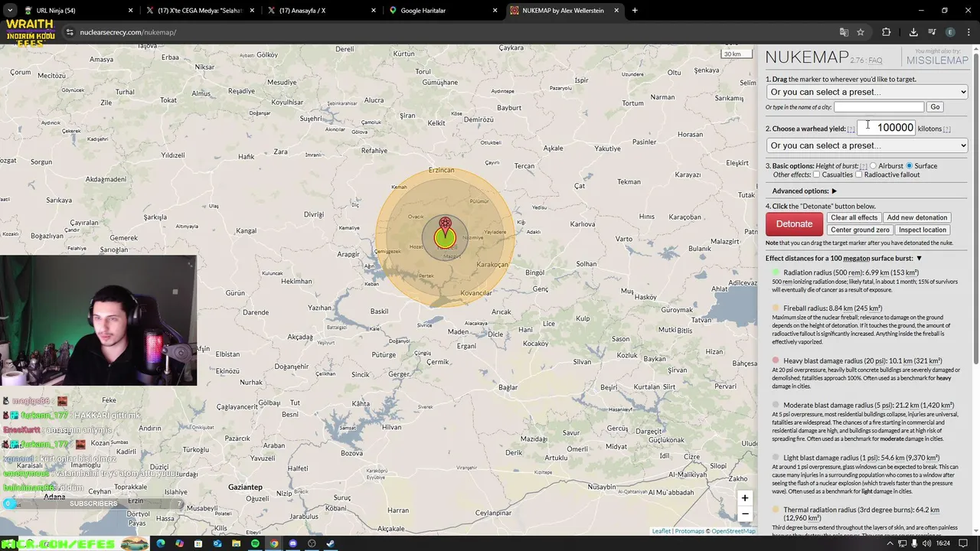Click the Height of burst help [?] link
980x551 pixels.
pyautogui.click(x=863, y=166)
